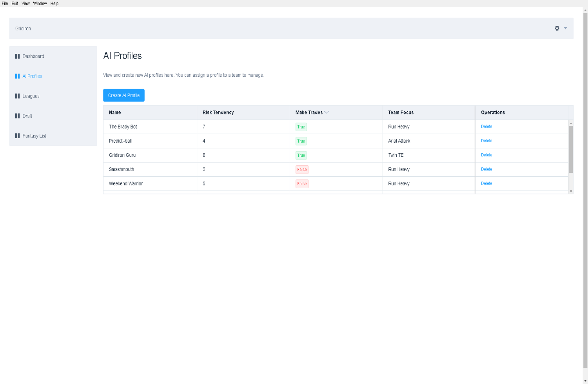Image resolution: width=588 pixels, height=384 pixels.
Task: Delete the Gridiron Guru profile
Action: tap(486, 155)
